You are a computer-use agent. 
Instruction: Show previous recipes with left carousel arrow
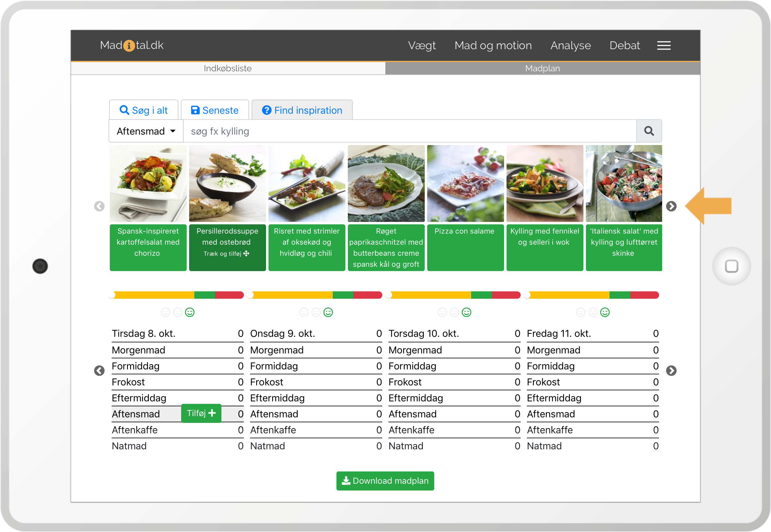tap(99, 206)
